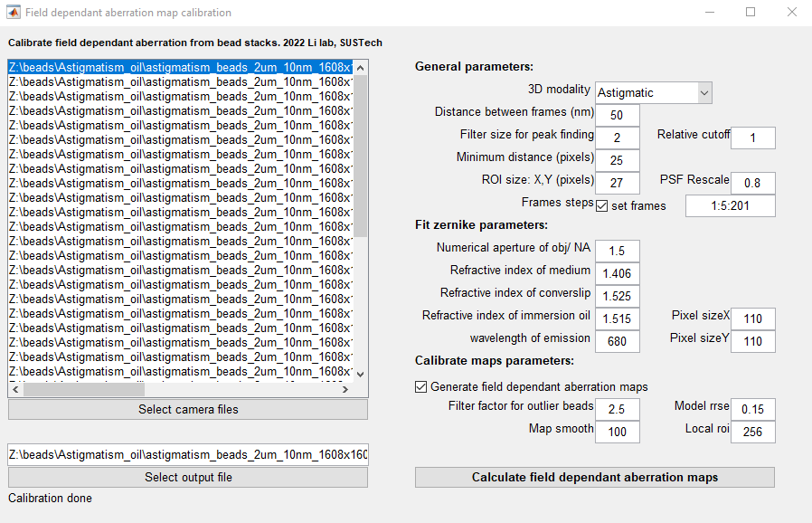Select the first highlighted file in list
812x523 pixels.
tap(180, 67)
